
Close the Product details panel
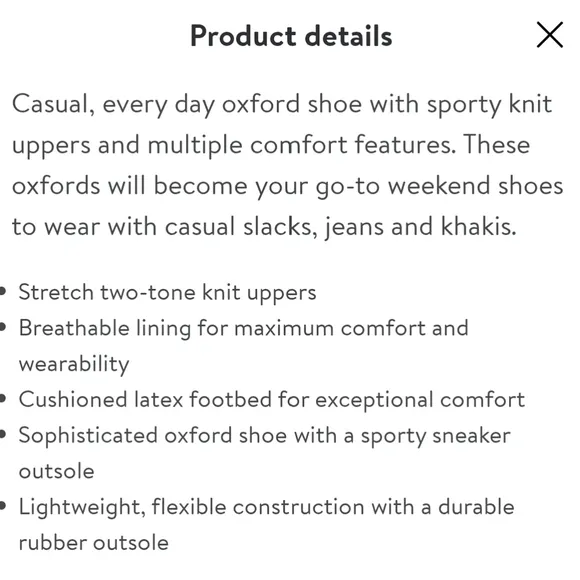[x=550, y=35]
